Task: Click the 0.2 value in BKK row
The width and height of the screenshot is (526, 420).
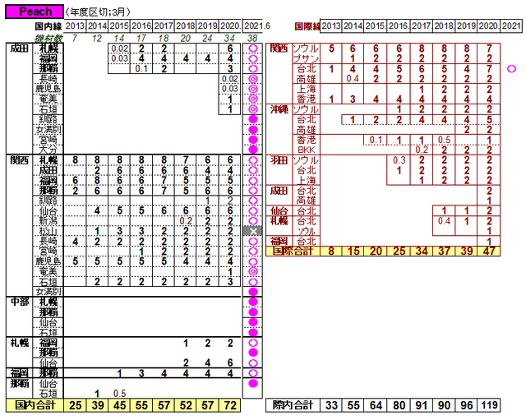Action: [422, 150]
